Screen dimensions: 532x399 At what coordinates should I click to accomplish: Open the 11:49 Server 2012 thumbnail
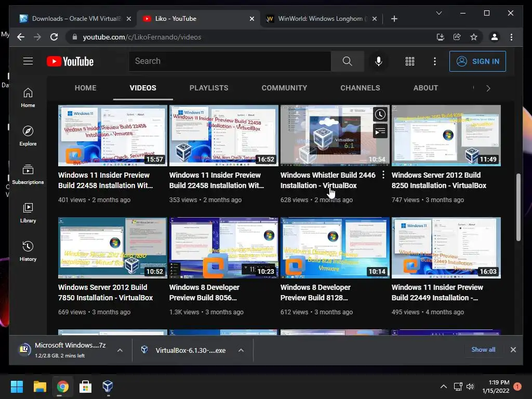click(x=446, y=136)
